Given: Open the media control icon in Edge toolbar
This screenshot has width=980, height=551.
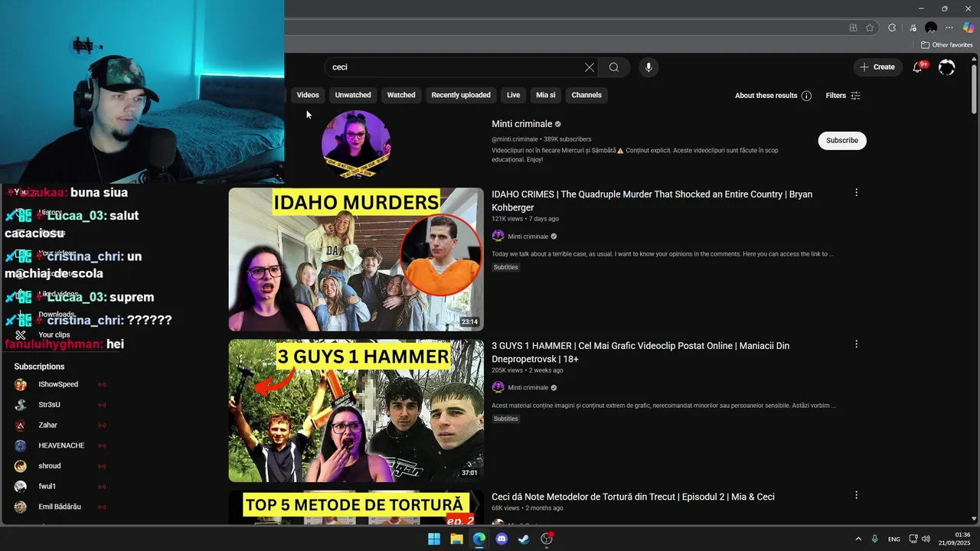Looking at the screenshot, I should 911,28.
